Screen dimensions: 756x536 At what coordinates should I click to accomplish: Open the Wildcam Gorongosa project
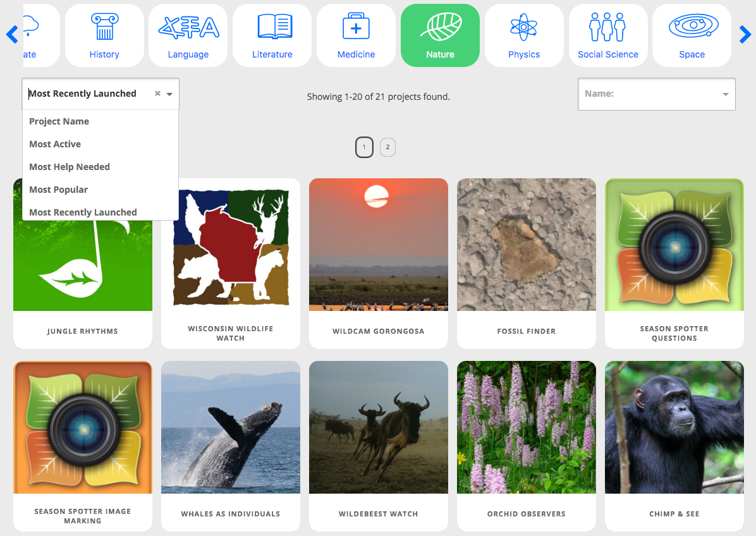click(378, 264)
